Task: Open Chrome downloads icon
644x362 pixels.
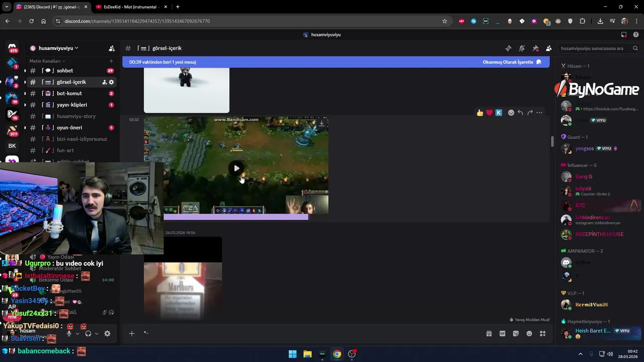Action: [x=600, y=21]
